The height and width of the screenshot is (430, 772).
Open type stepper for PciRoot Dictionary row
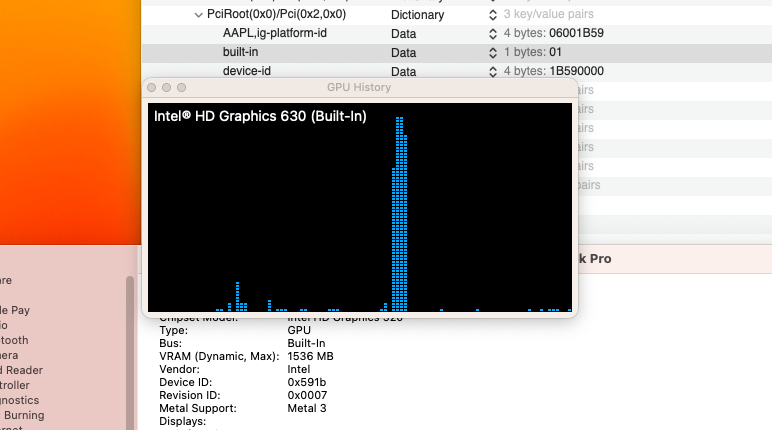493,15
